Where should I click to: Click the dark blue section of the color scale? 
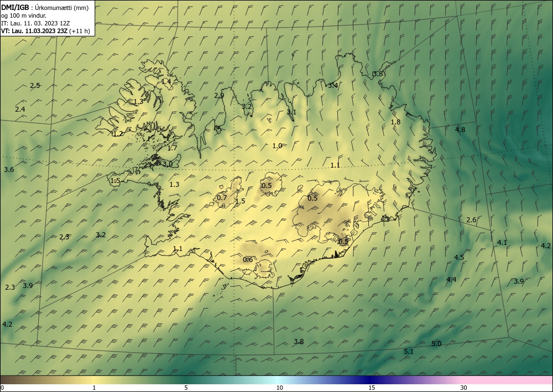point(371,380)
